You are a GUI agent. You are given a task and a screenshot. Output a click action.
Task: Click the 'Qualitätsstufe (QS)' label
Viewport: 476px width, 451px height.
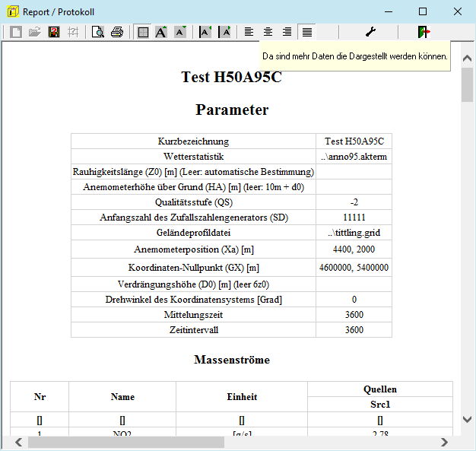193,202
